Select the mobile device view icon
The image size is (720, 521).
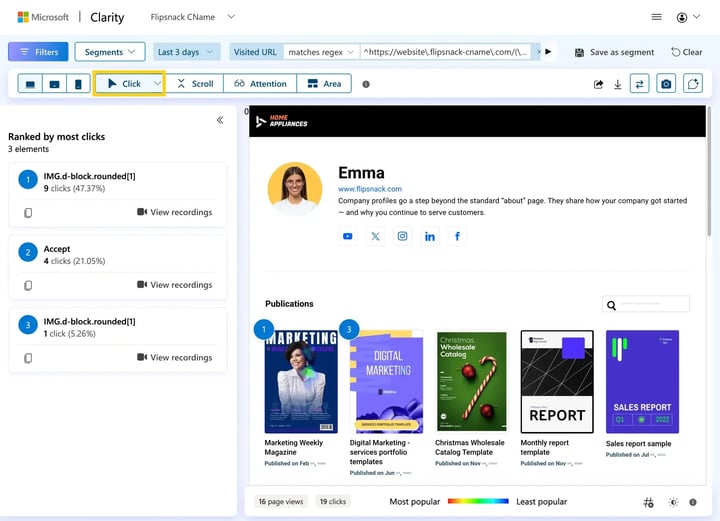[78, 84]
